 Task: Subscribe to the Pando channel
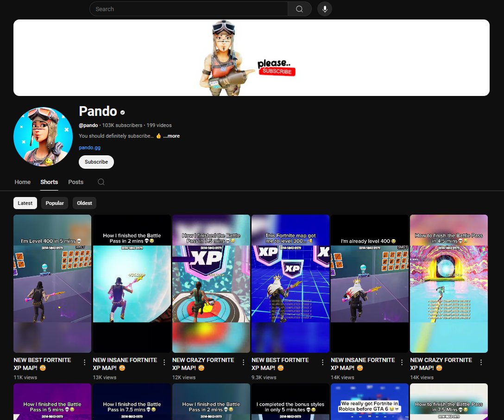tap(96, 162)
